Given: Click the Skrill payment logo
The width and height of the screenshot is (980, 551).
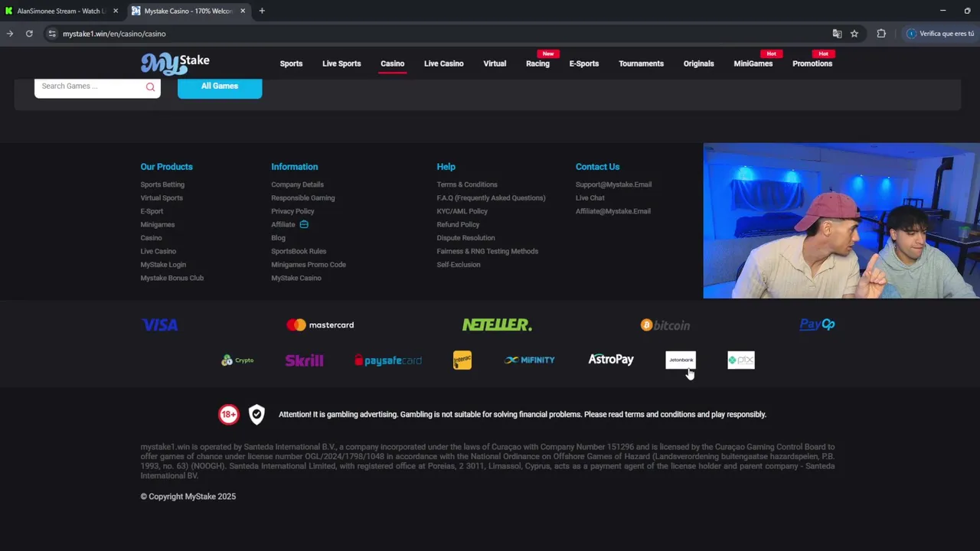Looking at the screenshot, I should pos(304,360).
